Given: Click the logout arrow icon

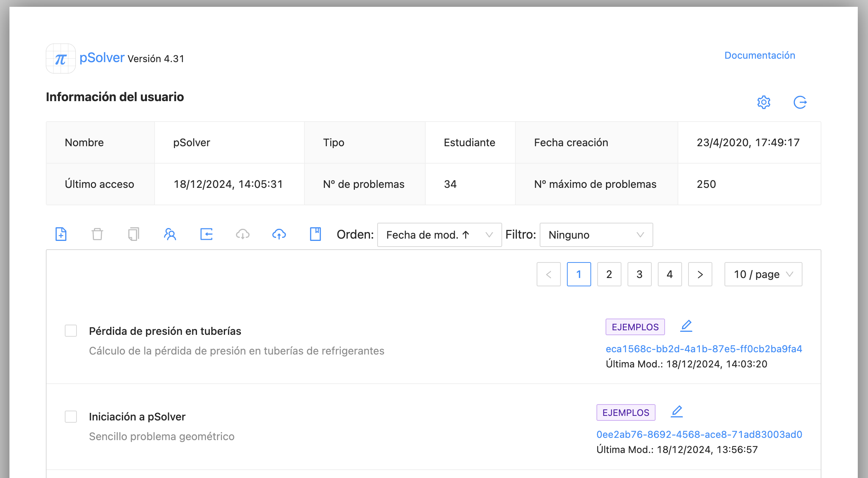Looking at the screenshot, I should click(x=800, y=102).
